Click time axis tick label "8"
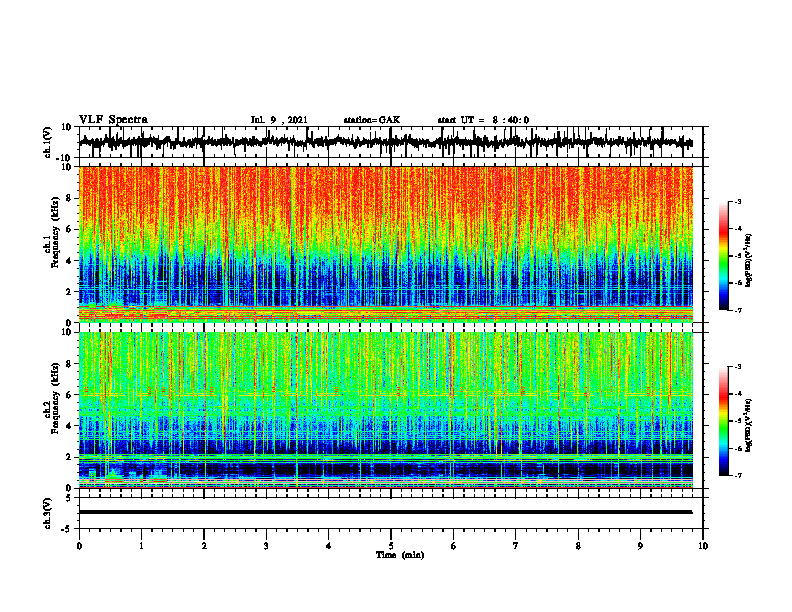The width and height of the screenshot is (792, 612). coord(578,546)
